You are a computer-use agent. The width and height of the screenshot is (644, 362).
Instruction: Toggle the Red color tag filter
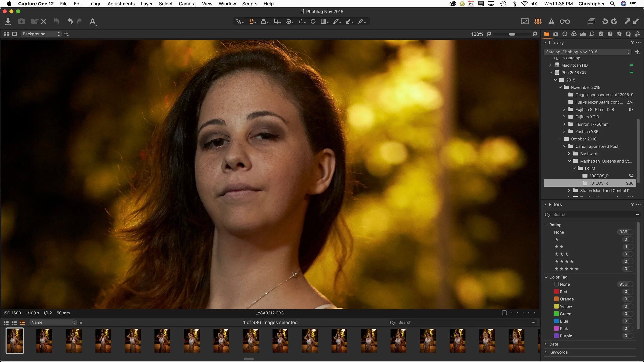(x=556, y=291)
